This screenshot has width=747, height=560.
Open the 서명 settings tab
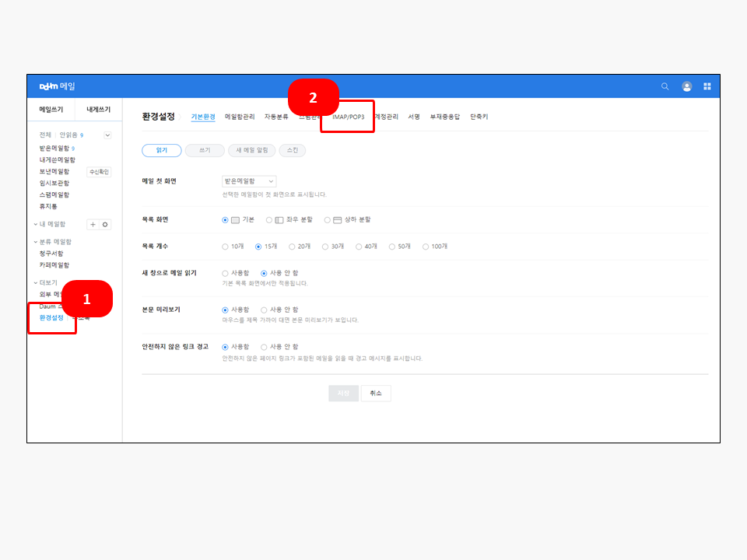(413, 117)
